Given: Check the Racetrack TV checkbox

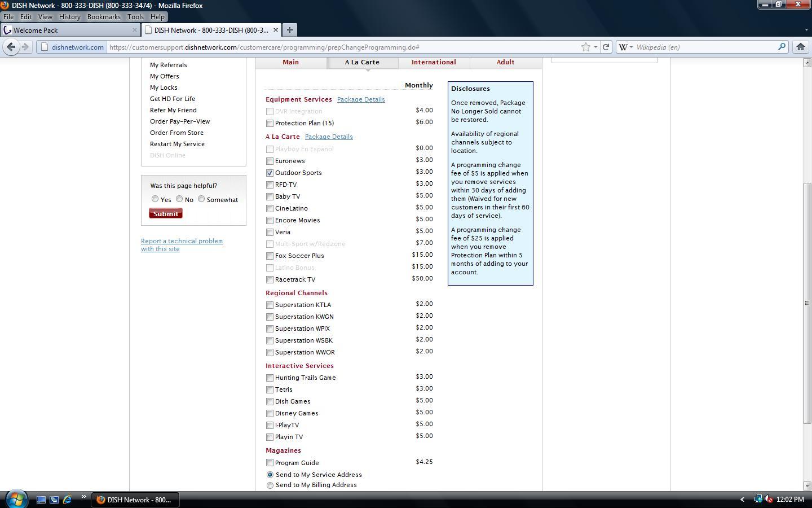Looking at the screenshot, I should (270, 279).
